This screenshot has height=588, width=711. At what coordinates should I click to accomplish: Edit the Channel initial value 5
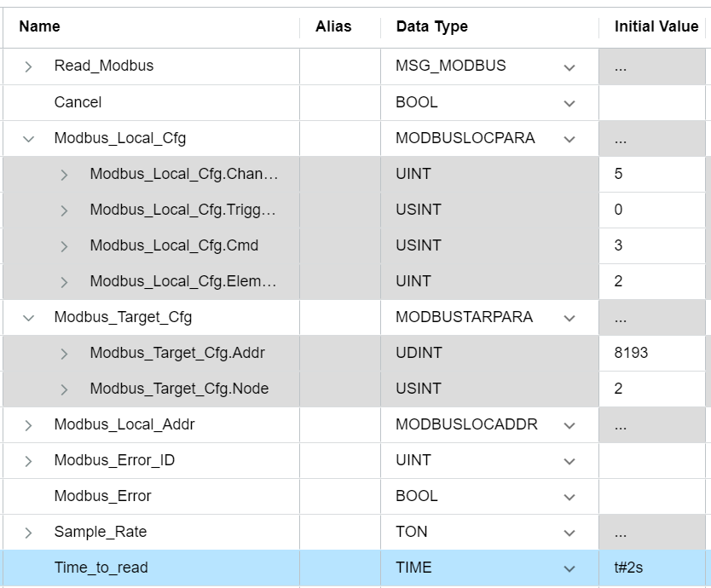(x=652, y=174)
